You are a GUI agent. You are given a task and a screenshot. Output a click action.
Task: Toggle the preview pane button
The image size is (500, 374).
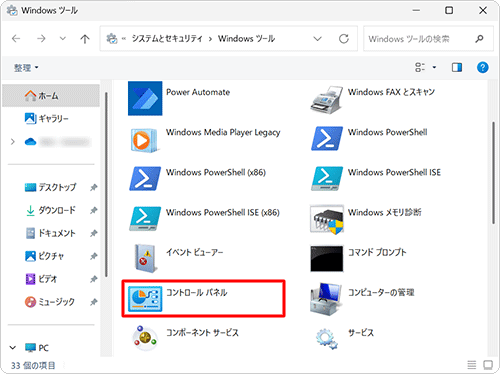pos(457,67)
